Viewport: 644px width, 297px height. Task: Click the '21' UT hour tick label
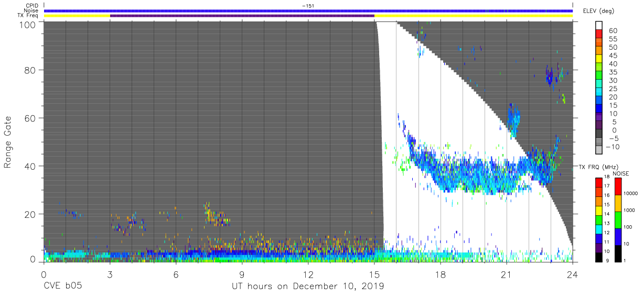coord(507,275)
